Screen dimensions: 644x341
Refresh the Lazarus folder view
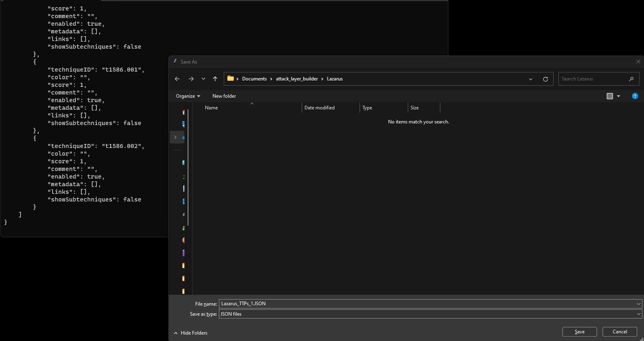546,79
